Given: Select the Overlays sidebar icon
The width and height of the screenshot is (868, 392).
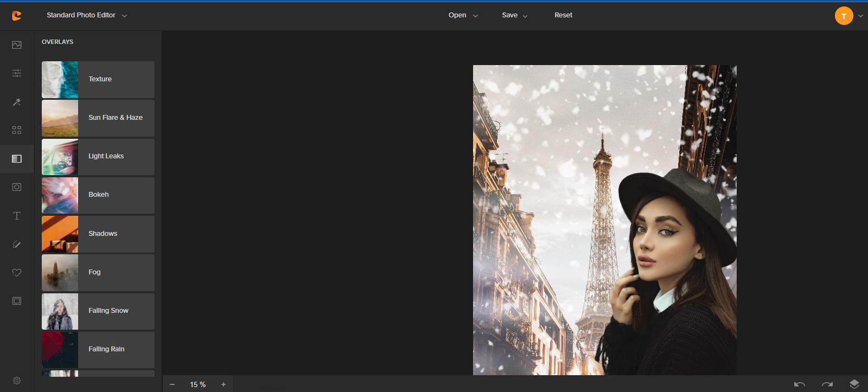Looking at the screenshot, I should tap(17, 159).
